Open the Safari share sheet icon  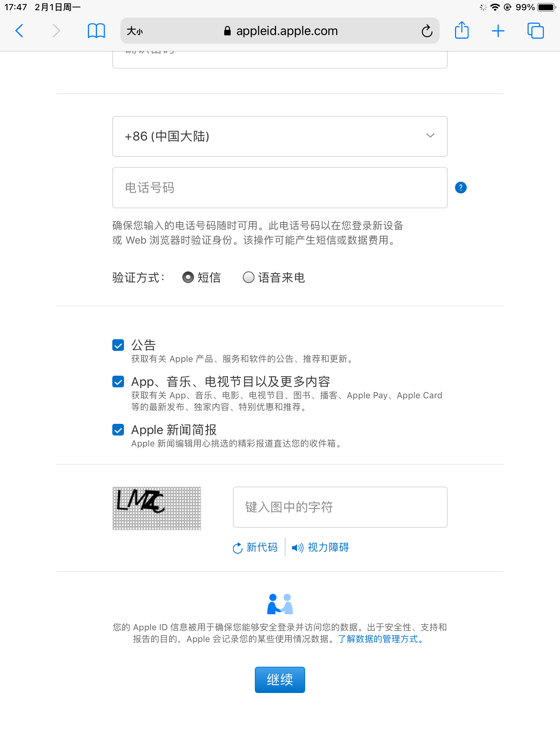point(462,30)
